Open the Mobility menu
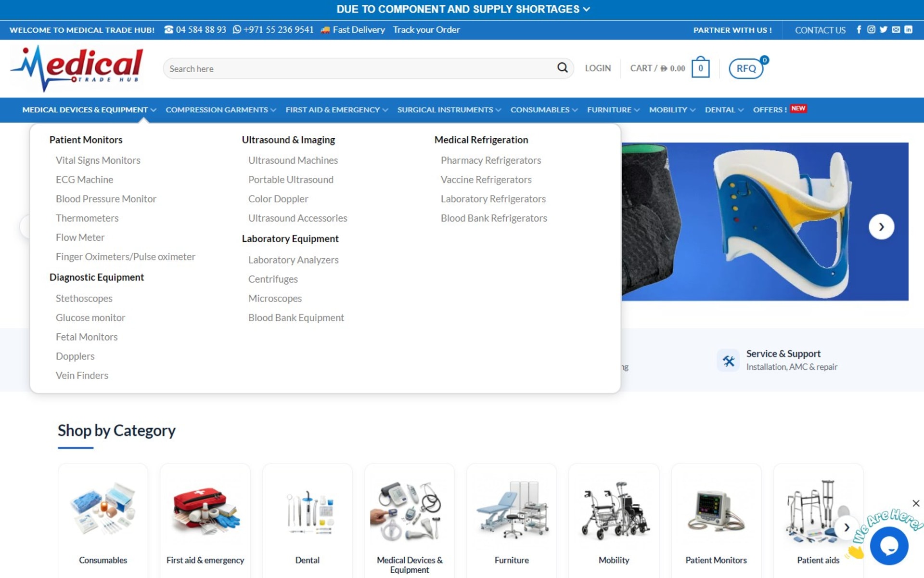924x578 pixels. click(672, 110)
